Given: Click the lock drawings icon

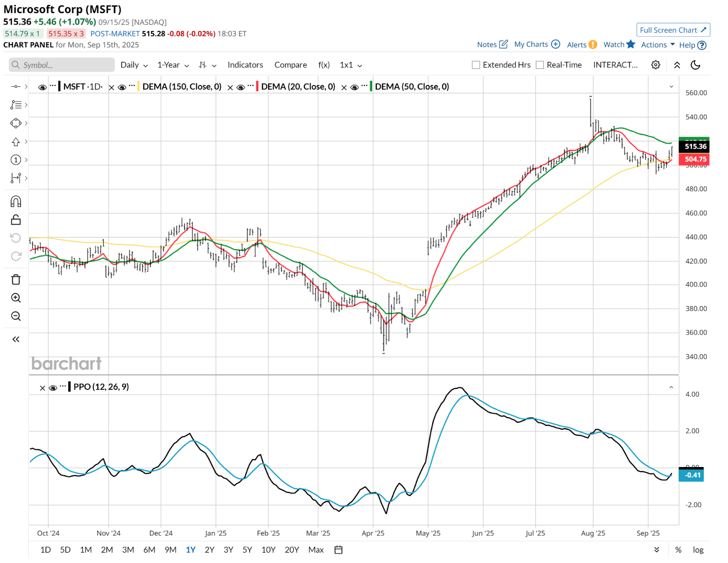Looking at the screenshot, I should [16, 220].
